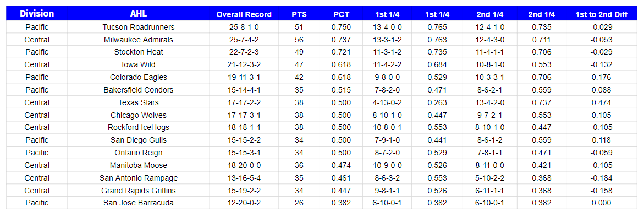Click Colorado Eagles team name

(139, 78)
